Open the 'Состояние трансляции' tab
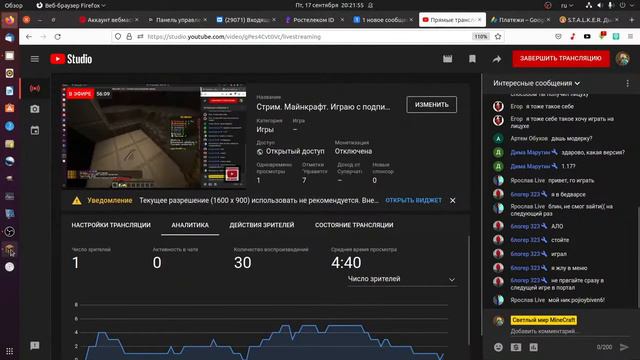This screenshot has width=640, height=360. click(x=354, y=225)
